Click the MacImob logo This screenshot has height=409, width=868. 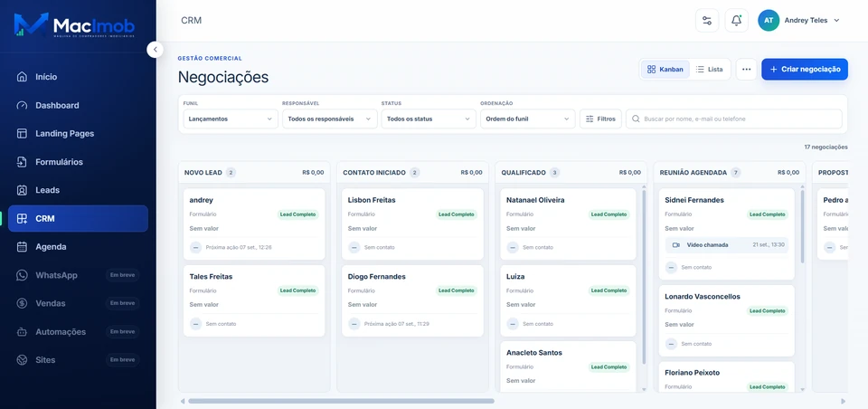tap(74, 25)
